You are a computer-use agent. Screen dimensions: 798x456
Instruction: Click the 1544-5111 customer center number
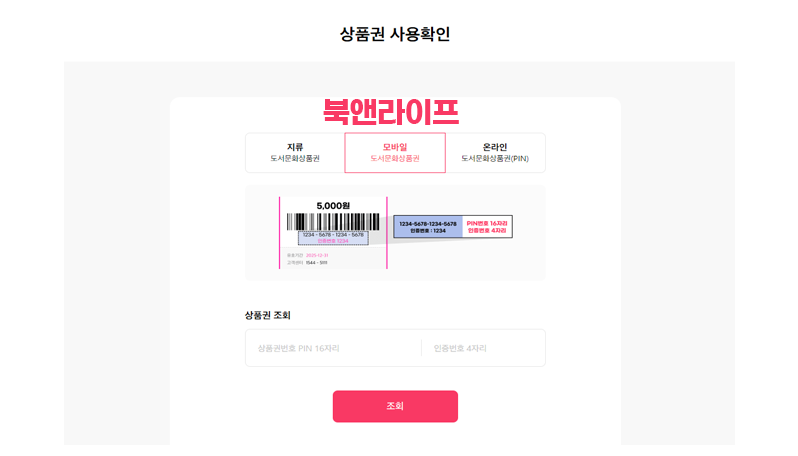point(317,263)
